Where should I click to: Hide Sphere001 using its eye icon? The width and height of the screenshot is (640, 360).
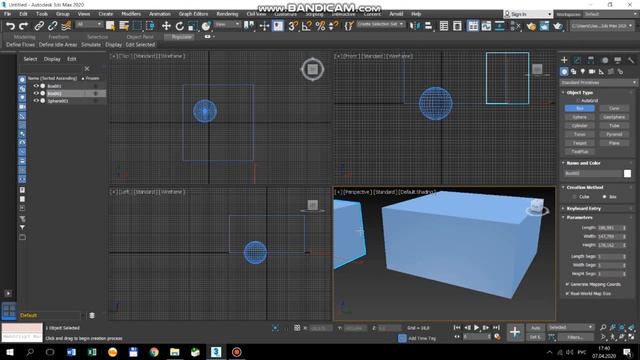(x=36, y=101)
